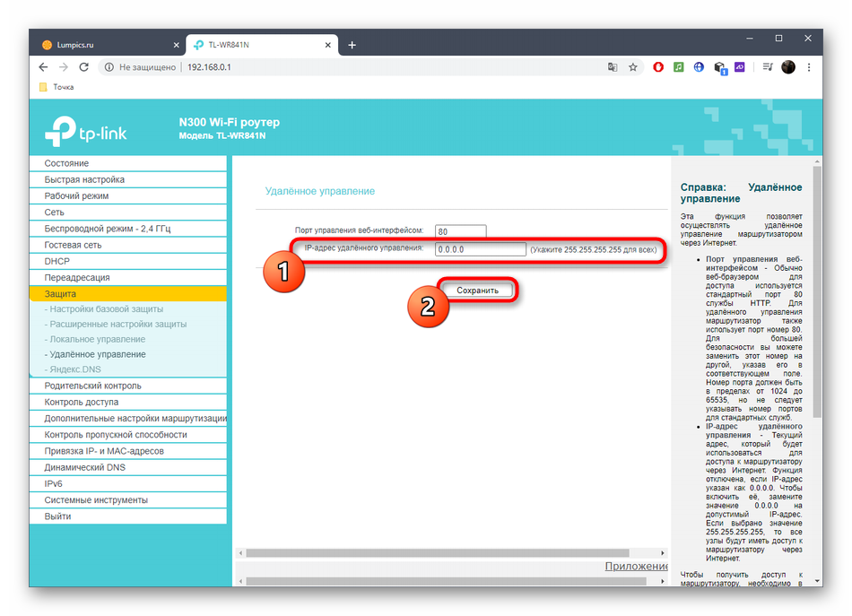The width and height of the screenshot is (852, 616).
Task: Open Беспроводной режим - 2,4 ГГц
Action: coord(127,229)
